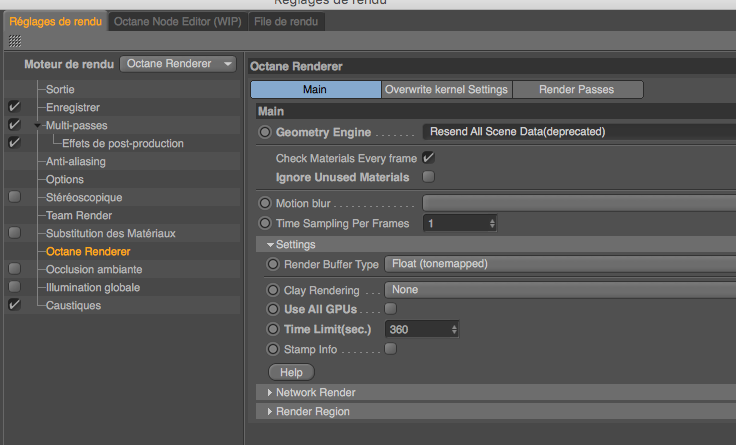Click the Use All GPUs animation dot
Viewport: 736px width, 445px height.
pos(274,309)
